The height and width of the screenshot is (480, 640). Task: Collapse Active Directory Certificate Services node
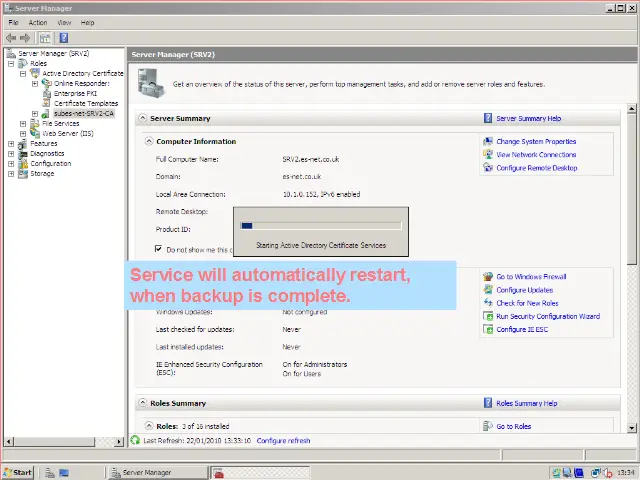click(23, 73)
